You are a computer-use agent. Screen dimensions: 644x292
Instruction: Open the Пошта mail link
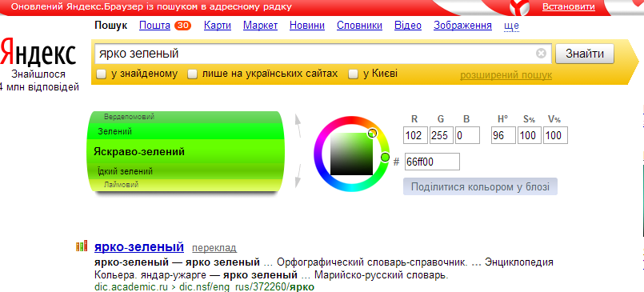tap(155, 26)
